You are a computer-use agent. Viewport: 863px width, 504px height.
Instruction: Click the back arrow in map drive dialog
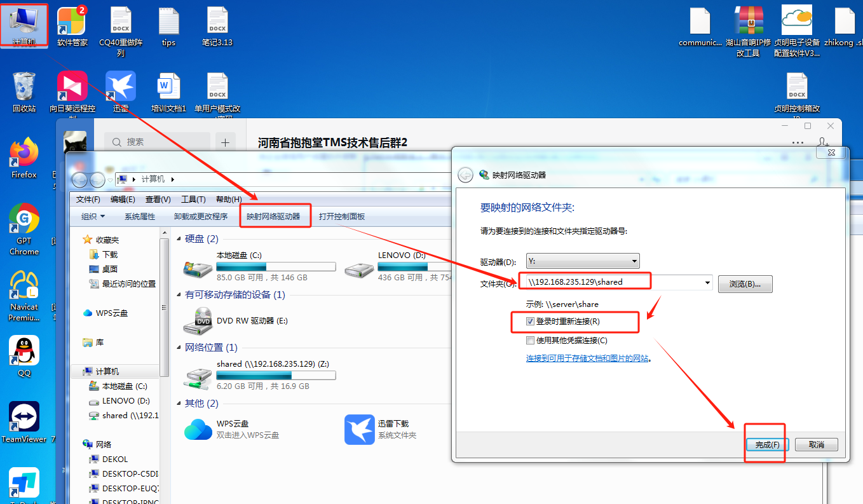[465, 175]
